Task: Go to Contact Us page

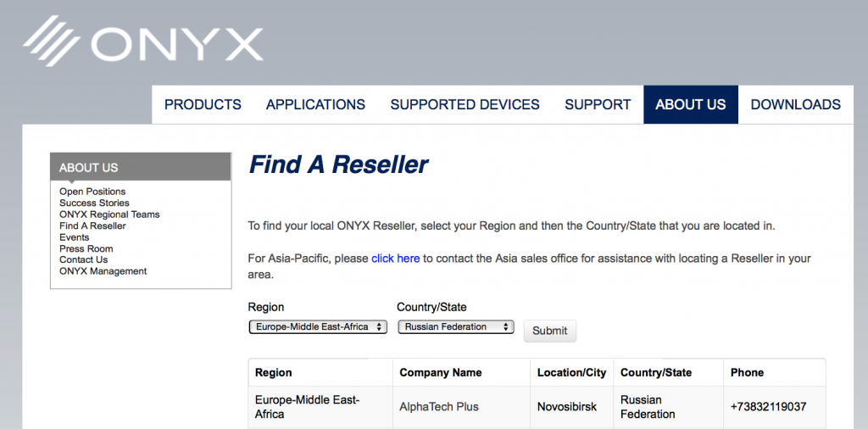Action: pos(84,259)
